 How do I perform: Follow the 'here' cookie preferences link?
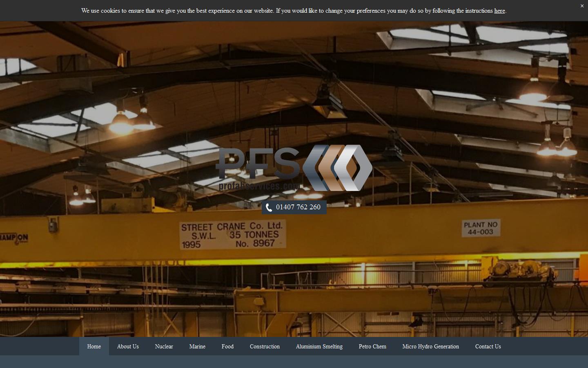click(499, 11)
